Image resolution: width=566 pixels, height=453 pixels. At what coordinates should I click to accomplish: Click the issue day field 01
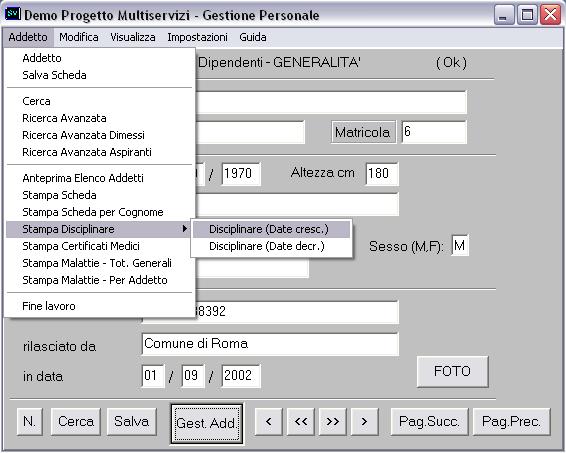(x=153, y=376)
